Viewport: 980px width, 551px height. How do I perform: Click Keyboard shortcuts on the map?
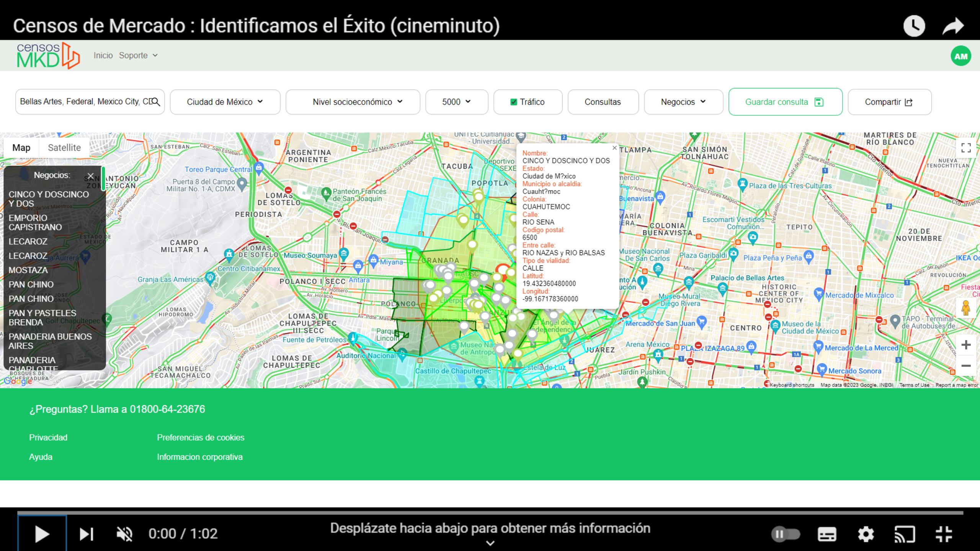point(792,385)
